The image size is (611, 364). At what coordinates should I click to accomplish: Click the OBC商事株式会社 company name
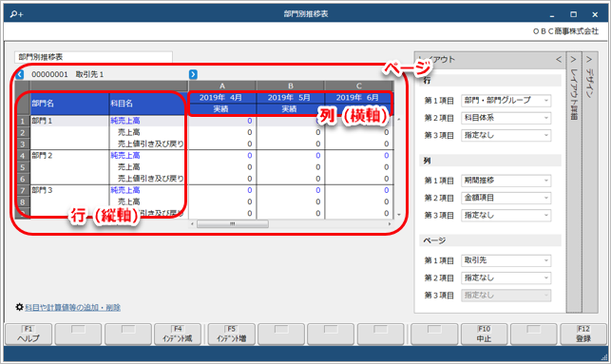pyautogui.click(x=565, y=31)
